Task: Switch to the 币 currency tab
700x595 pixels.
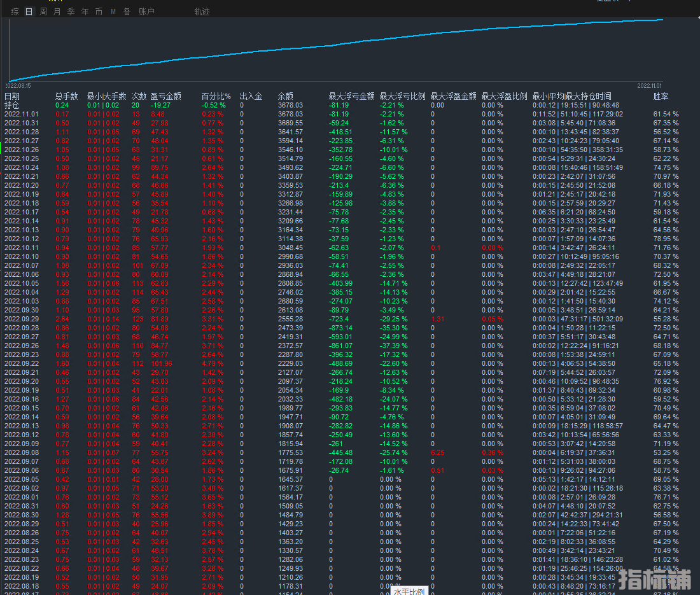Action: click(x=99, y=11)
